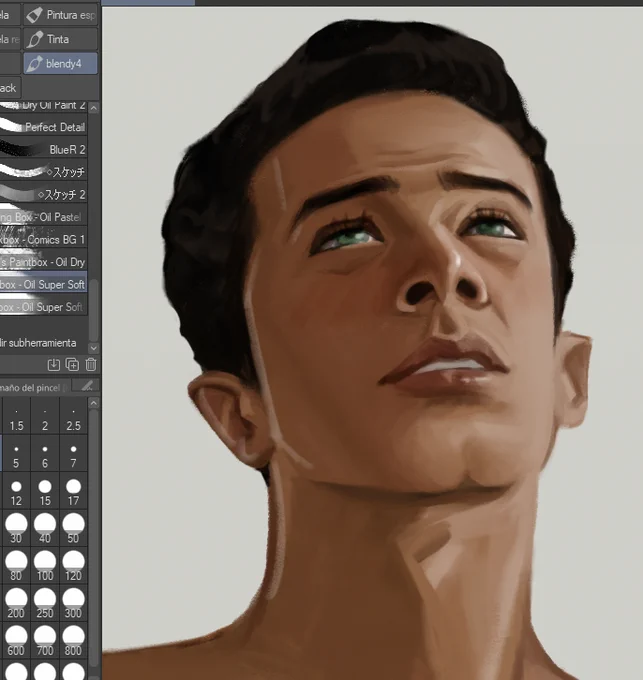The image size is (643, 680).
Task: Set brush size to 300
Action: tap(73, 603)
